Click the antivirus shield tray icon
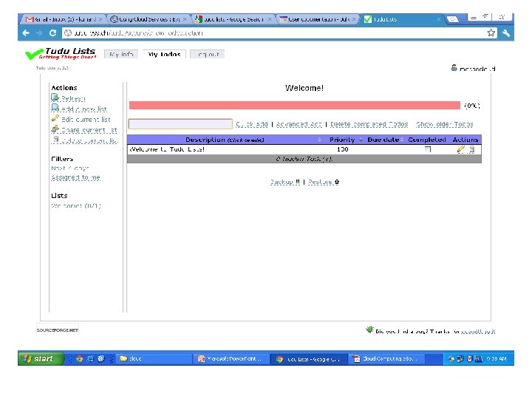Image resolution: width=532 pixels, height=399 pixels. 470,358
